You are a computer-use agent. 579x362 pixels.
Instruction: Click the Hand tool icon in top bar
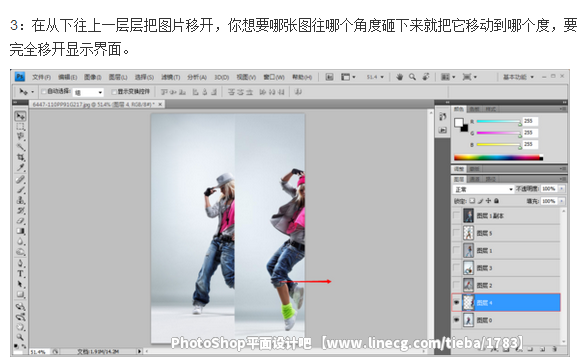click(399, 77)
